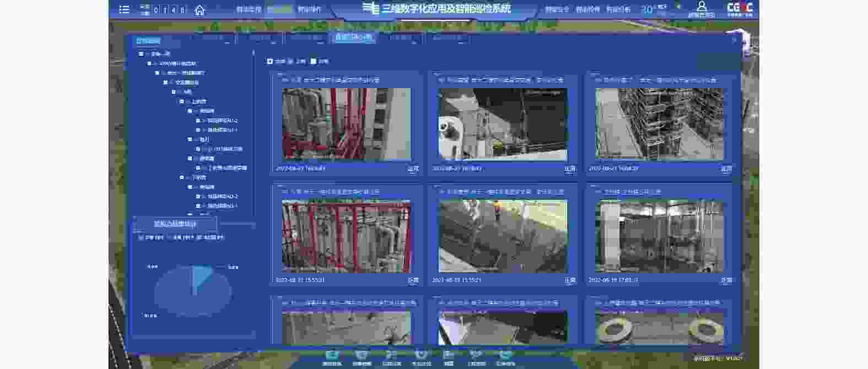868x369 pixels.
Task: Open the user account icon in the top bar
Action: (x=702, y=6)
